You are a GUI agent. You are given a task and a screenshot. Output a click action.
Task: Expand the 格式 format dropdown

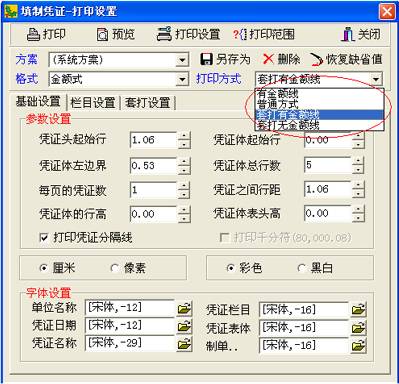pyautogui.click(x=182, y=79)
